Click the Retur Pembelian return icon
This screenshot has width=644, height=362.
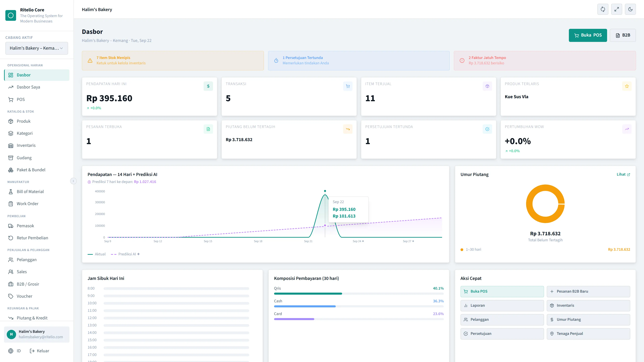click(11, 238)
